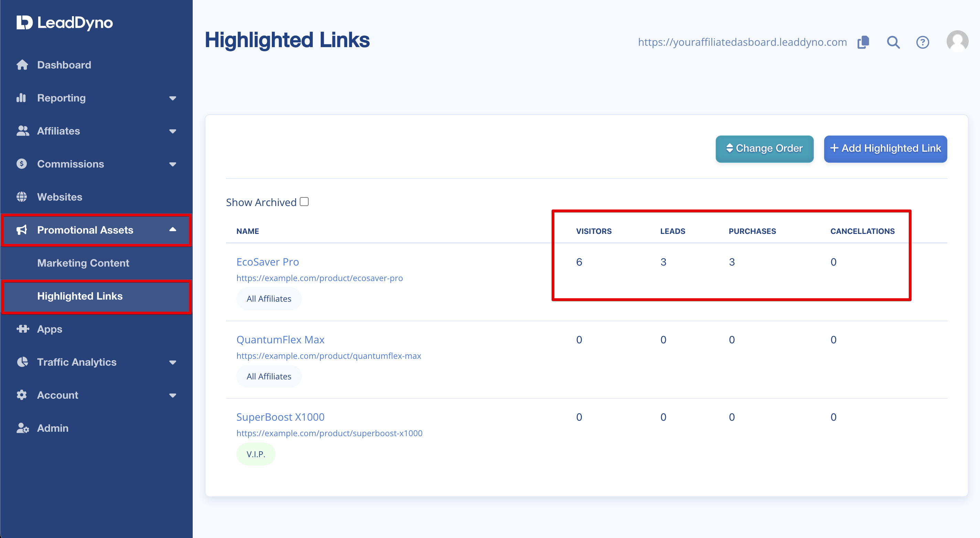Open the Admin menu item
The image size is (980, 538).
click(53, 428)
